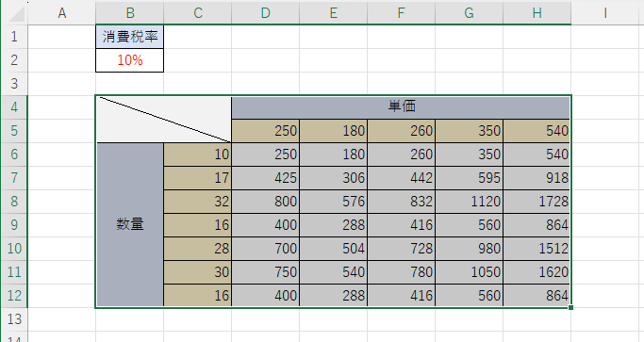Select the diagonal-line corner cell of the table

click(x=164, y=120)
